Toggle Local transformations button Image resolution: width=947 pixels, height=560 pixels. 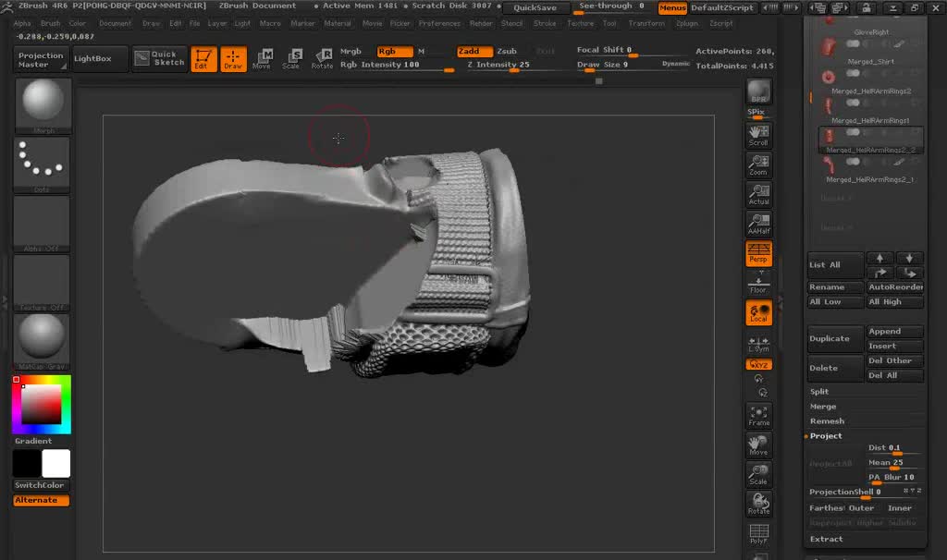click(x=758, y=312)
